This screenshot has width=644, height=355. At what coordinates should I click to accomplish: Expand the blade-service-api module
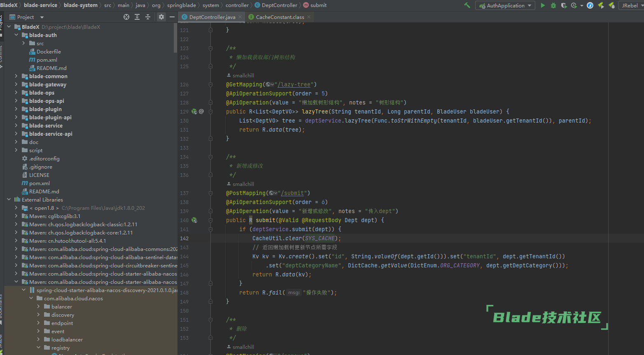click(16, 134)
